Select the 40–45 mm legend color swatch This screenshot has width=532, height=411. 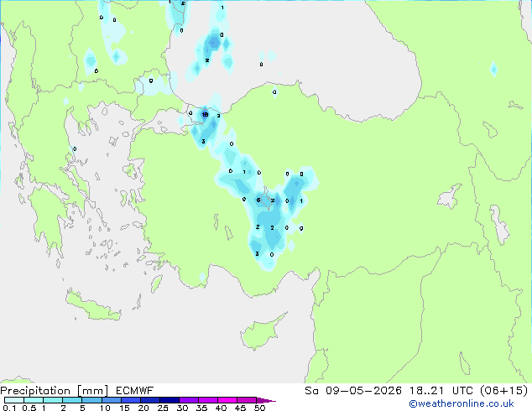click(227, 400)
